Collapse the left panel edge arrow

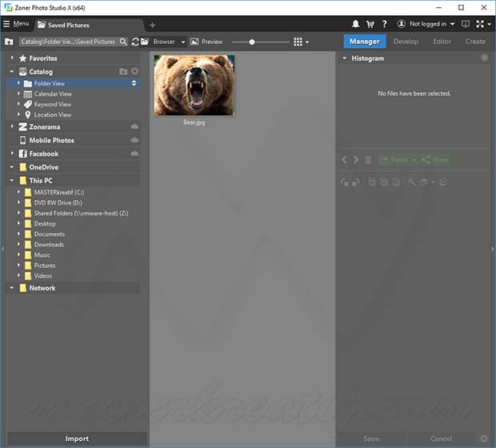tap(2, 249)
